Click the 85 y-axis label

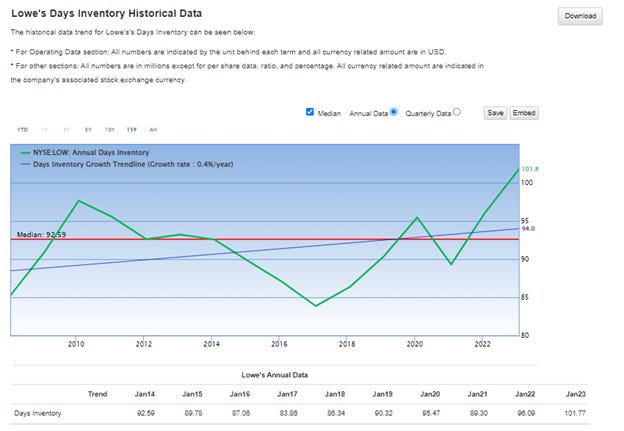(x=525, y=297)
